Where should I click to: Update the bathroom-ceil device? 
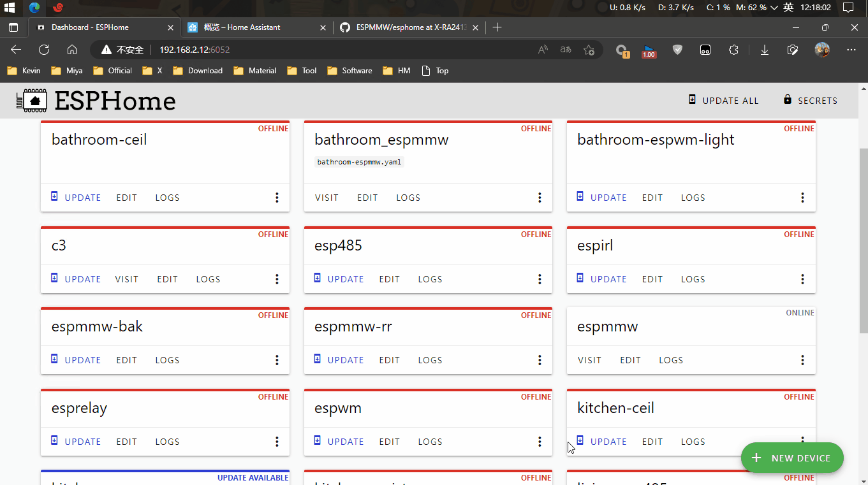tap(76, 198)
